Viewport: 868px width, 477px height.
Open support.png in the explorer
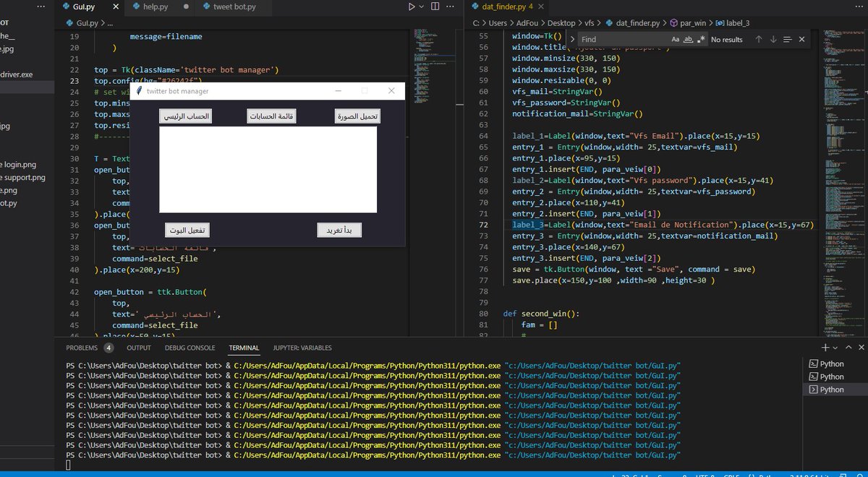(25, 177)
